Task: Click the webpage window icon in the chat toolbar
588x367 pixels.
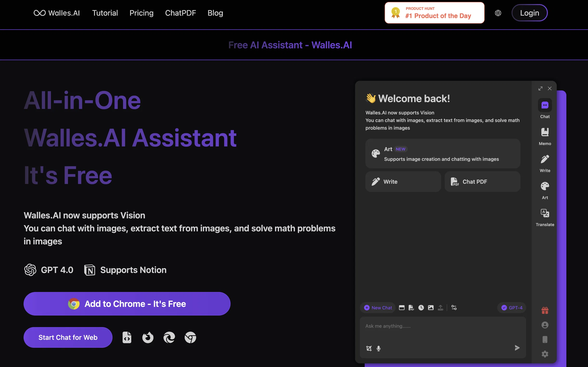Action: click(402, 308)
